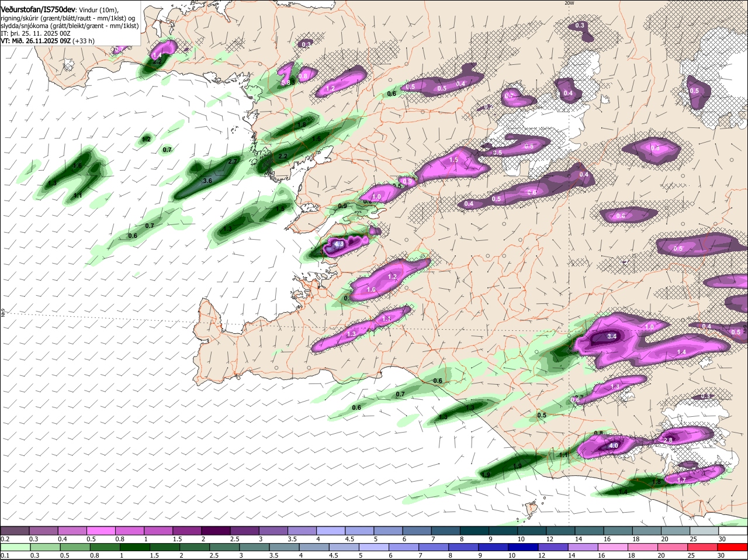
Task: Click the 1.7 snow value near bottom right
Action: point(681,480)
